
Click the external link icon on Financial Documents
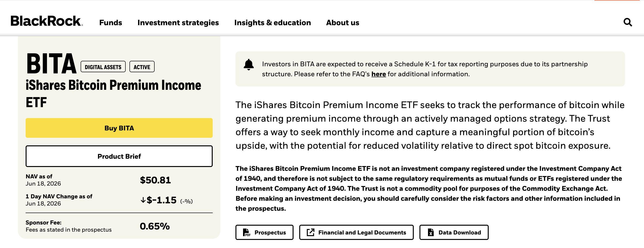coord(311,232)
